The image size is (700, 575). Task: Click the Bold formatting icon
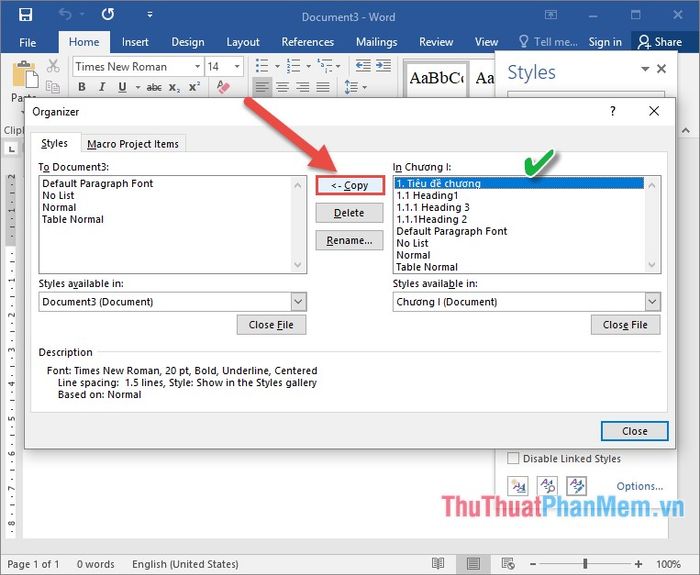pyautogui.click(x=82, y=87)
